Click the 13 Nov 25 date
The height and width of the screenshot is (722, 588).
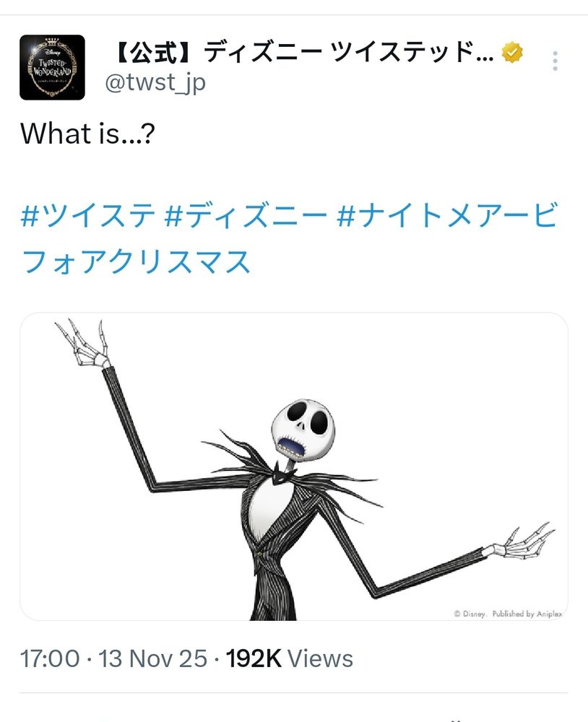click(x=152, y=658)
